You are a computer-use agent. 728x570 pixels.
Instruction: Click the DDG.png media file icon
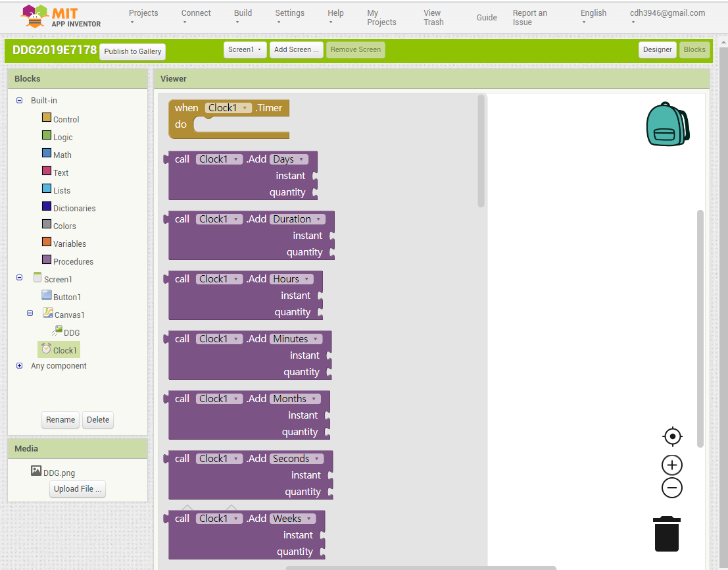[x=36, y=471]
